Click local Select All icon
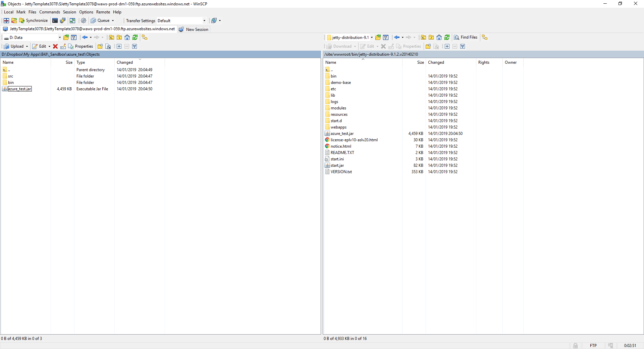 [x=135, y=46]
